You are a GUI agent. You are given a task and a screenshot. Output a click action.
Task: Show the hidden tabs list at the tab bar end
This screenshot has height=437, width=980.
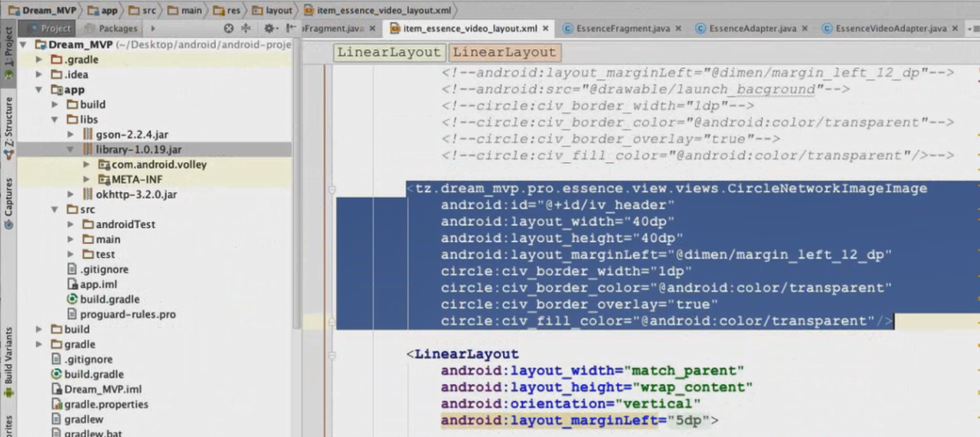[x=973, y=28]
